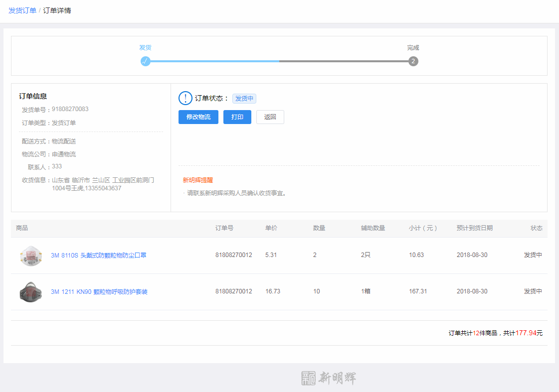Click the 状态 column header
Image resolution: width=559 pixels, height=392 pixels.
coord(537,228)
